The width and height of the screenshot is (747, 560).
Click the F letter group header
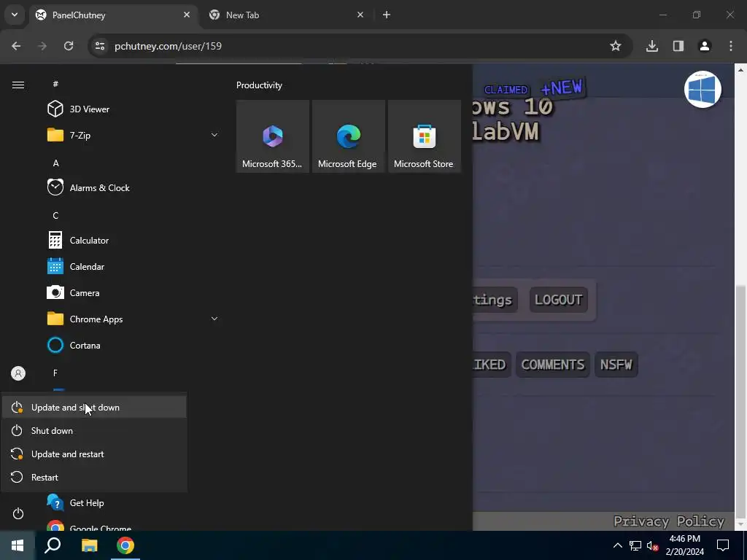click(55, 373)
